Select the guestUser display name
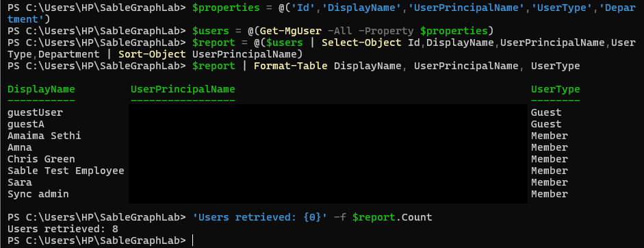Screen dimensions: 644x248 coord(36,112)
